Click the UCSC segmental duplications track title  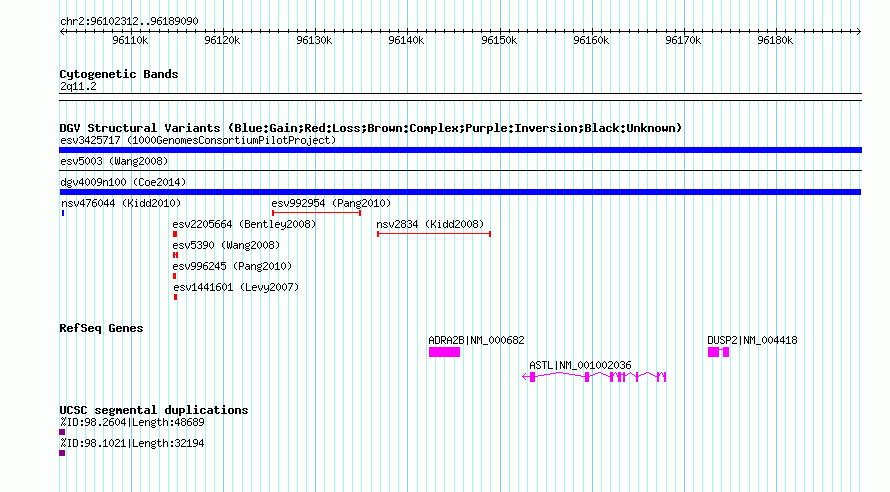[x=154, y=410]
